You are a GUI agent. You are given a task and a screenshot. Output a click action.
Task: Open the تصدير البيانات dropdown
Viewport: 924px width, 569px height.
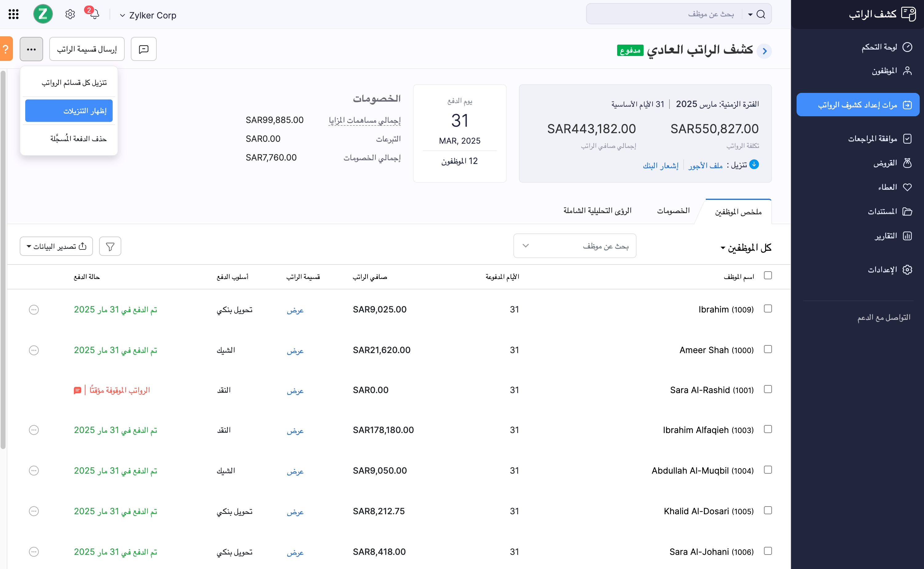[x=56, y=246]
